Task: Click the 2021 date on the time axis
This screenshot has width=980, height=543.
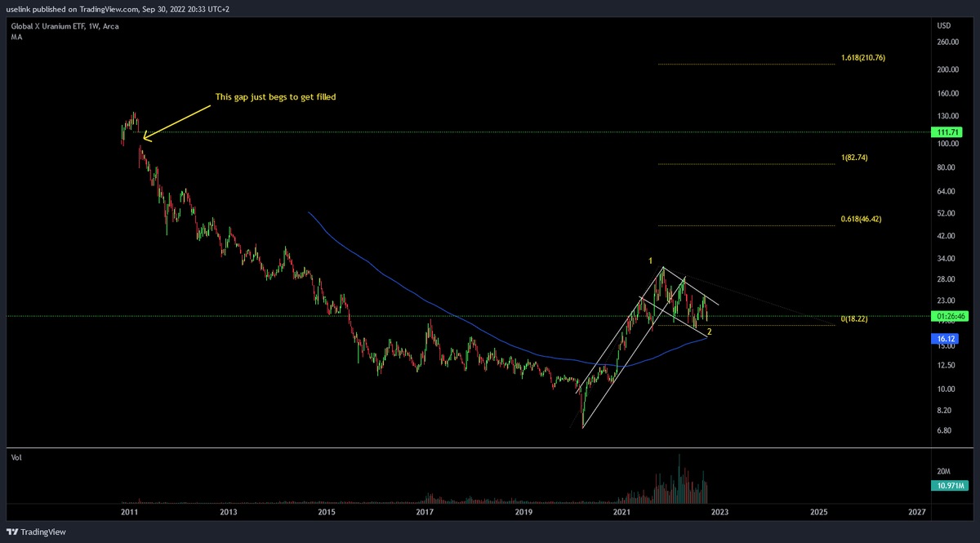Action: (x=621, y=512)
